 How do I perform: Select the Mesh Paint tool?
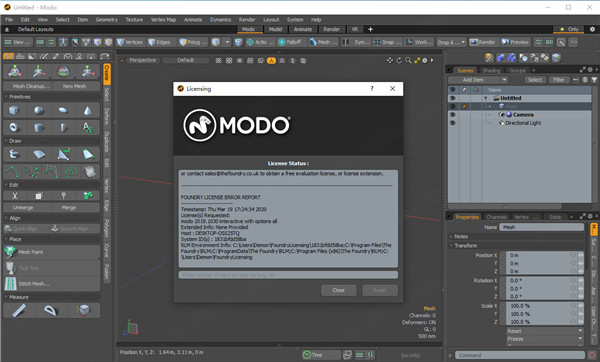pos(52,252)
